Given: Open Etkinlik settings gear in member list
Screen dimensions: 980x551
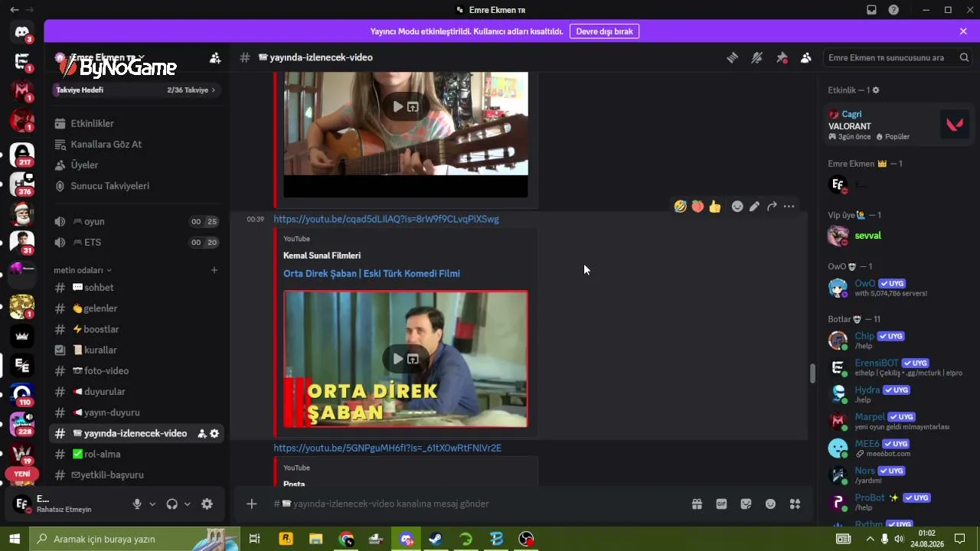Looking at the screenshot, I should [x=876, y=90].
